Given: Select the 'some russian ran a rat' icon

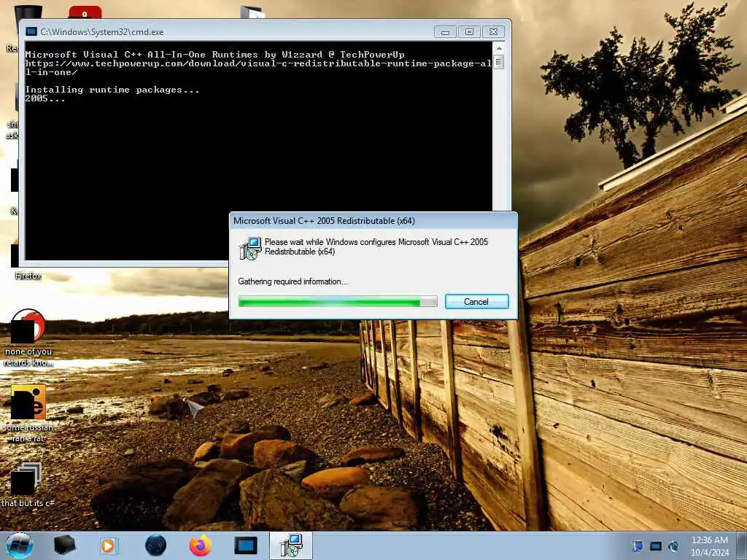Looking at the screenshot, I should coord(28,414).
